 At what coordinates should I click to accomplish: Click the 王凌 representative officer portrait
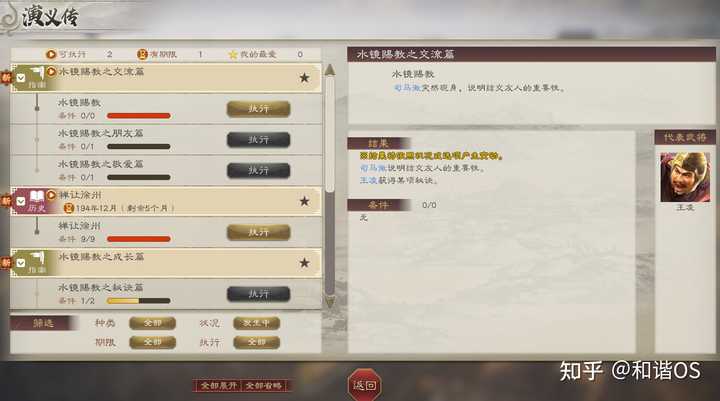[685, 177]
